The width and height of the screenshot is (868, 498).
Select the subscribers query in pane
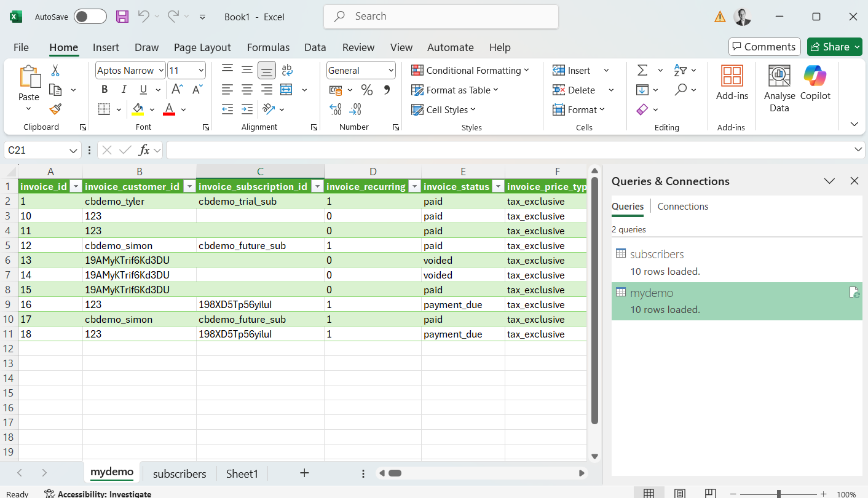[736, 263]
